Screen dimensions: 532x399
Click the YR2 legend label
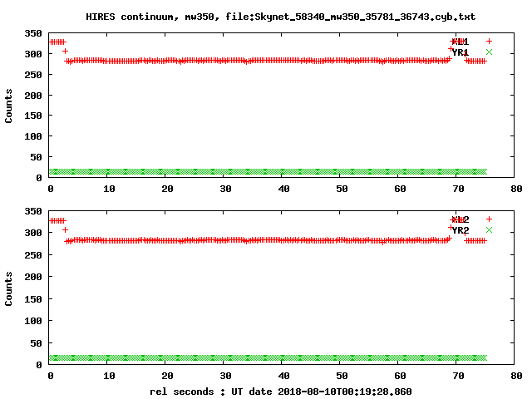(x=460, y=230)
